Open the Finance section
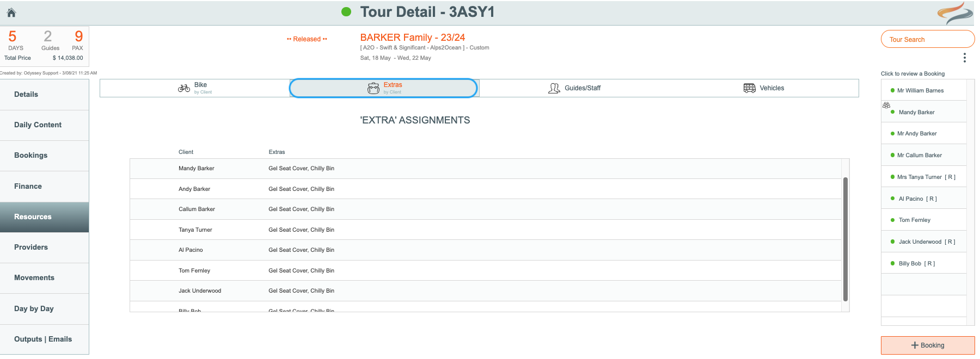Image resolution: width=980 pixels, height=359 pixels. (x=45, y=187)
